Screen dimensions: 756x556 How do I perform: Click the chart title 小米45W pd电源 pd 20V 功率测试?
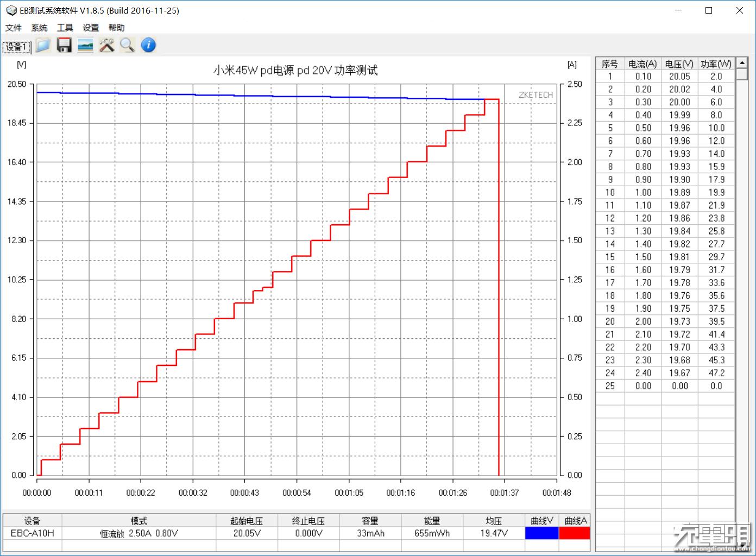295,70
